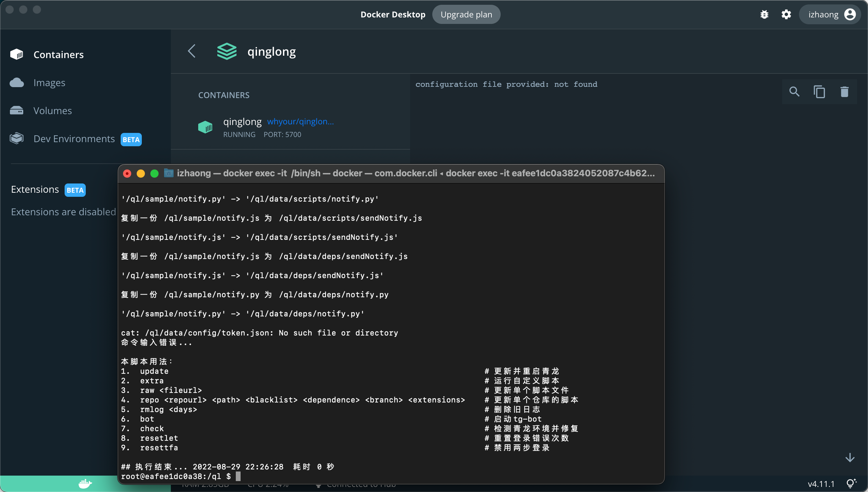Open the Images sidebar section
868x492 pixels.
(x=49, y=83)
